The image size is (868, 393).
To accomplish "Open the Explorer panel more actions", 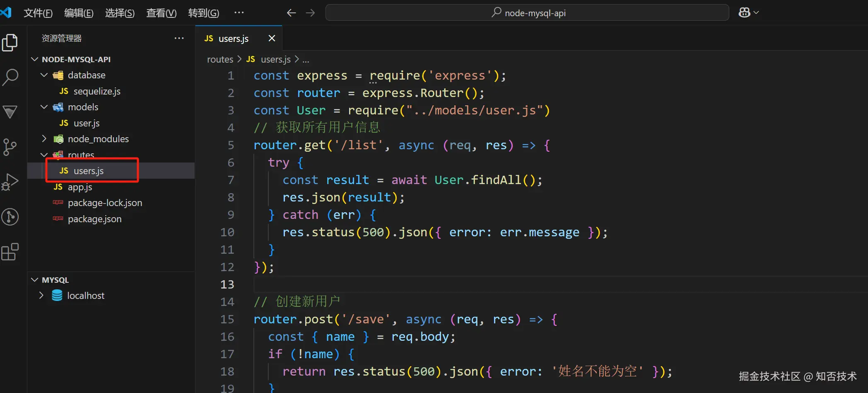I will click(179, 38).
